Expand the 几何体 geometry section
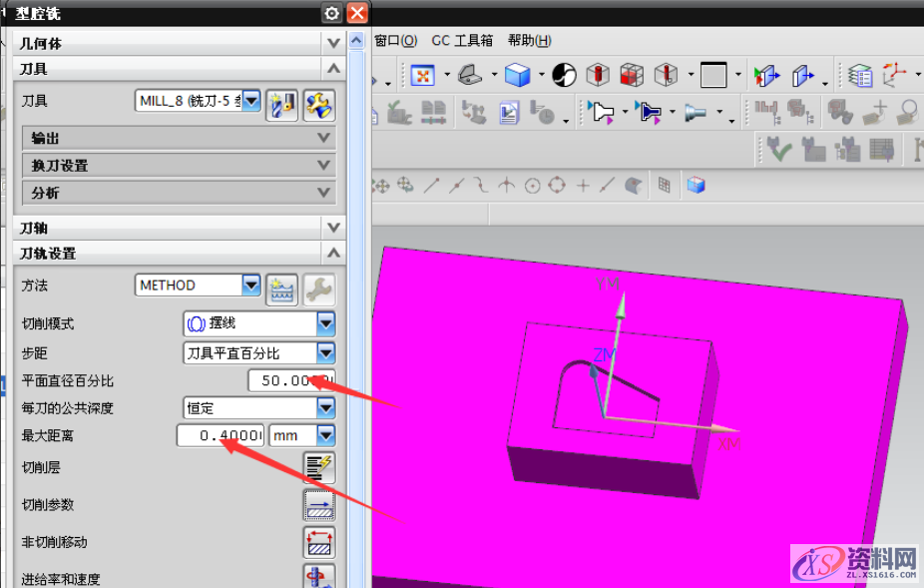 coord(333,43)
